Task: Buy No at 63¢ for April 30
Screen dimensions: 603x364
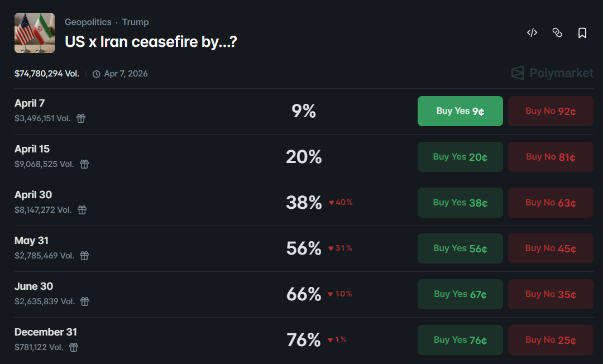Action: pos(551,203)
